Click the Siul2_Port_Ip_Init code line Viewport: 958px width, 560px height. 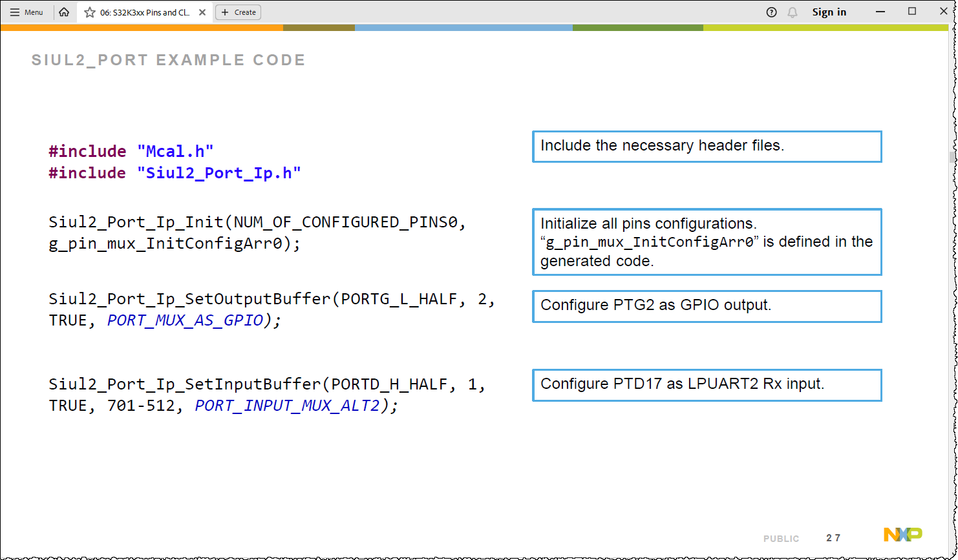coord(257,223)
